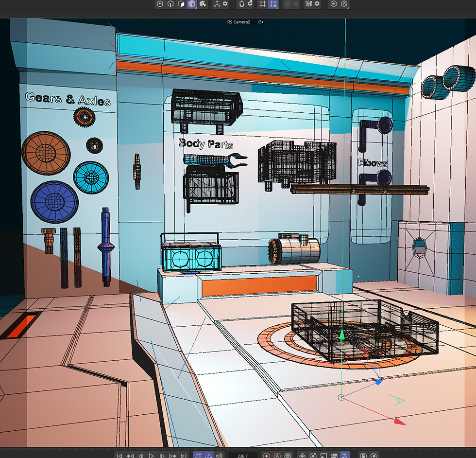Click the four-arrow Position key icon
This screenshot has height=458, width=476.
pyautogui.click(x=302, y=455)
